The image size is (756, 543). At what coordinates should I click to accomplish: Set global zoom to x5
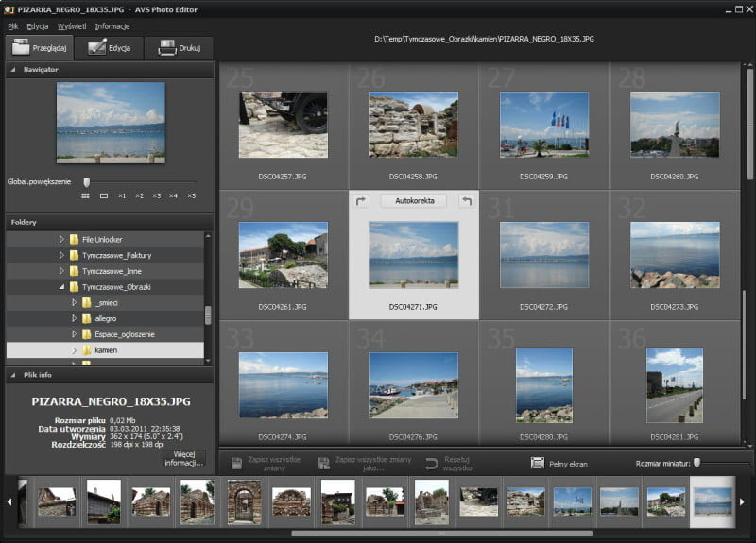pyautogui.click(x=192, y=196)
